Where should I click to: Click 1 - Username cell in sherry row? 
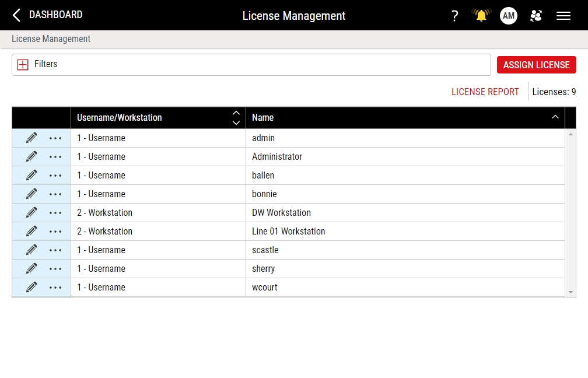pos(158,269)
